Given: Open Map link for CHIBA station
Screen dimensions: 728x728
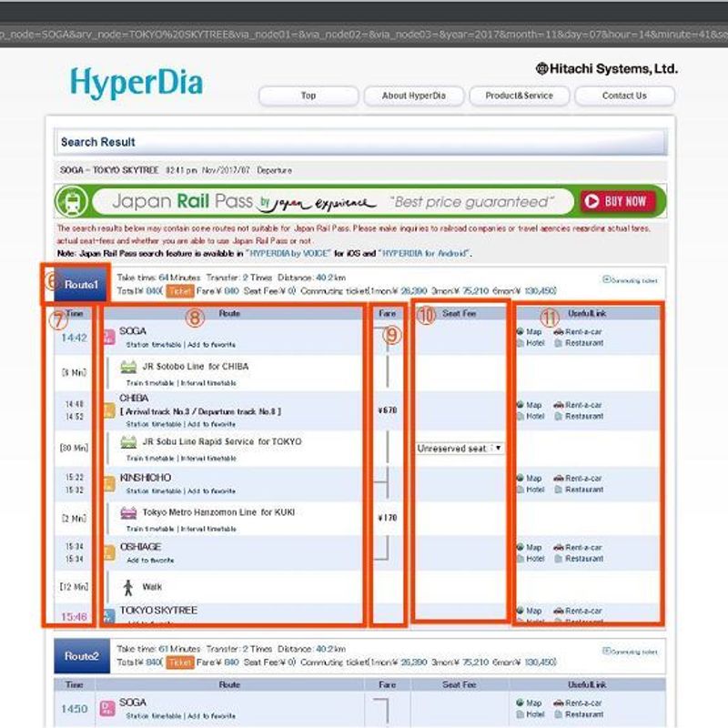Looking at the screenshot, I should 530,405.
